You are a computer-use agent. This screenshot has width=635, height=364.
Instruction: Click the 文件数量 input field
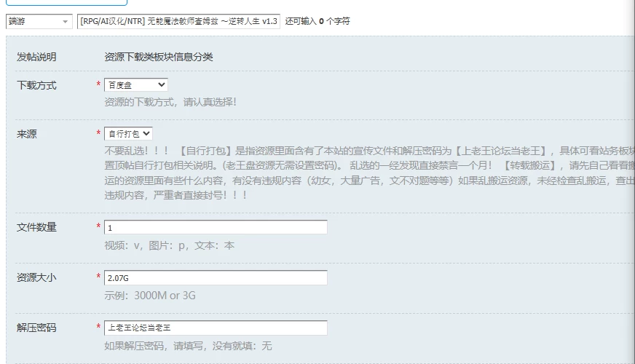coord(216,228)
